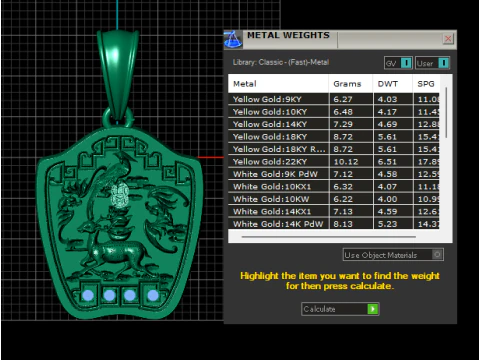Select the Yellow Gold:18KY R... row
Image resolution: width=480 pixels, height=360 pixels.
(334, 149)
